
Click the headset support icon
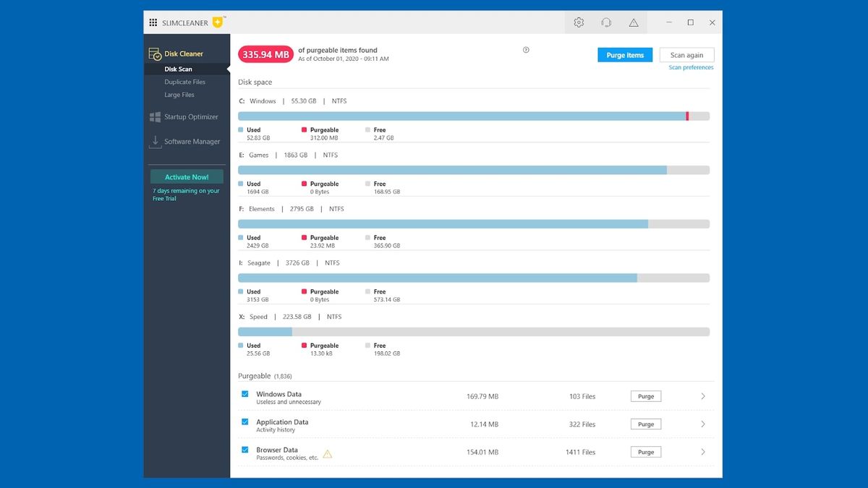click(606, 22)
